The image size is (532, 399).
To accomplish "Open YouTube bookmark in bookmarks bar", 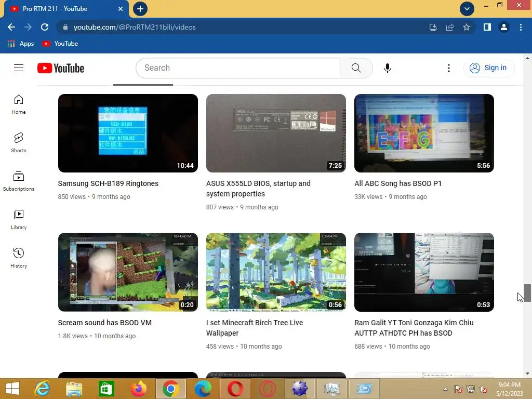I will click(60, 44).
